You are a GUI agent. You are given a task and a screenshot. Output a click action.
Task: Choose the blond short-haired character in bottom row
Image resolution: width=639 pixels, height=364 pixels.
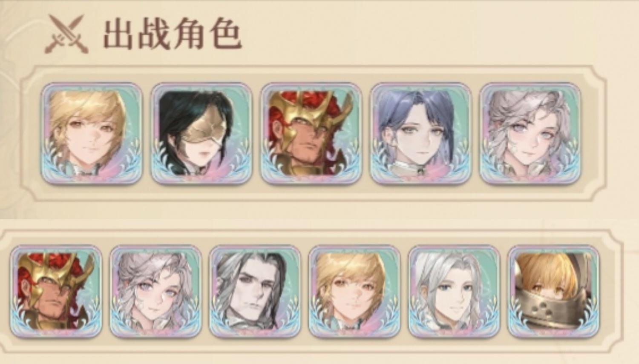(x=354, y=291)
